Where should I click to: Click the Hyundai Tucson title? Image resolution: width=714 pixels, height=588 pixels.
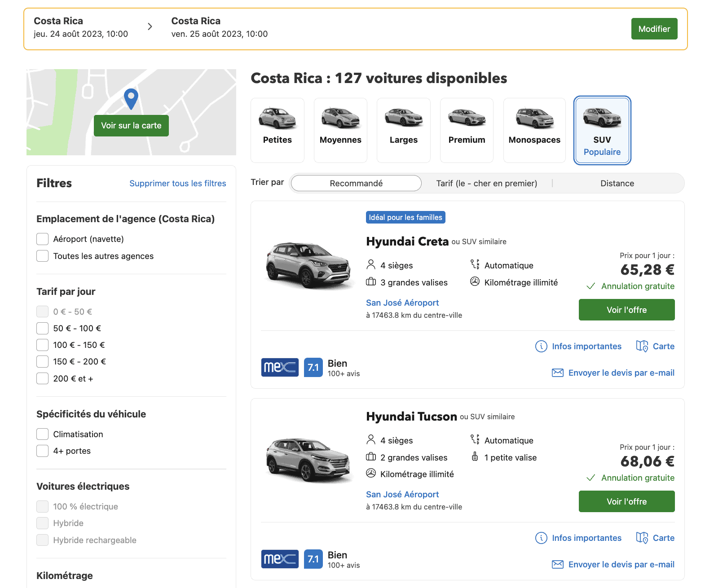(x=411, y=416)
